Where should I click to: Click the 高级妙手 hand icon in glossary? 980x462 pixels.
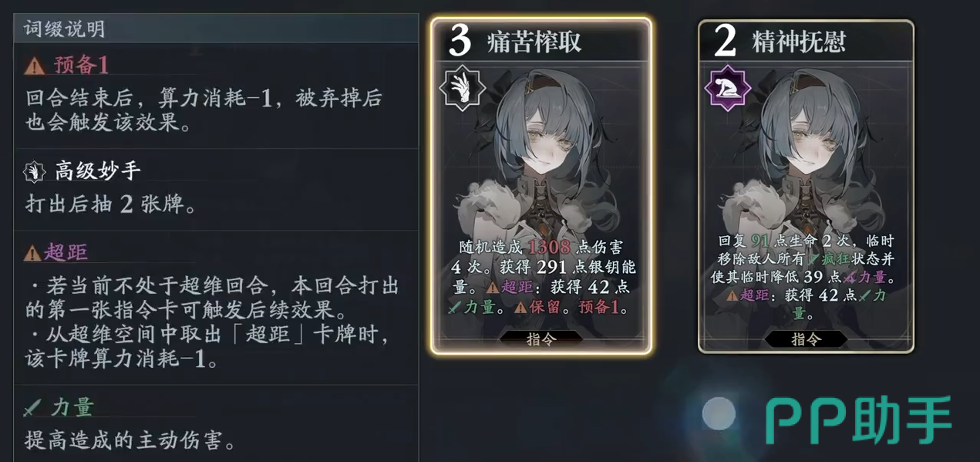[35, 171]
